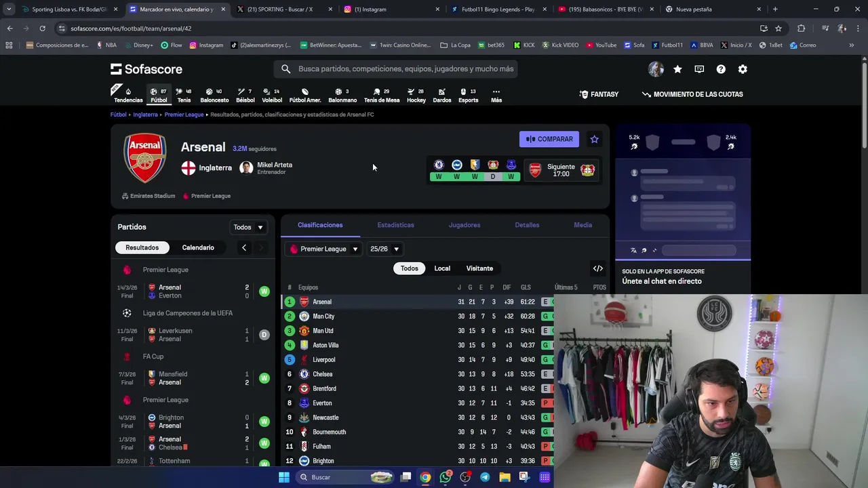Screen dimensions: 868x488
Task: Switch to the Jugadores tab
Action: 465,225
